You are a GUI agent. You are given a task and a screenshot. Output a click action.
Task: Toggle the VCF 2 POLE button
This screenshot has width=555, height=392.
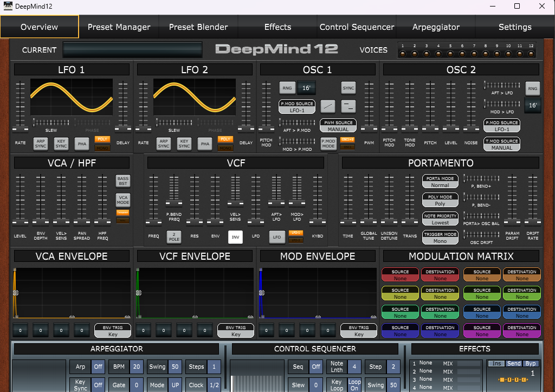(174, 237)
